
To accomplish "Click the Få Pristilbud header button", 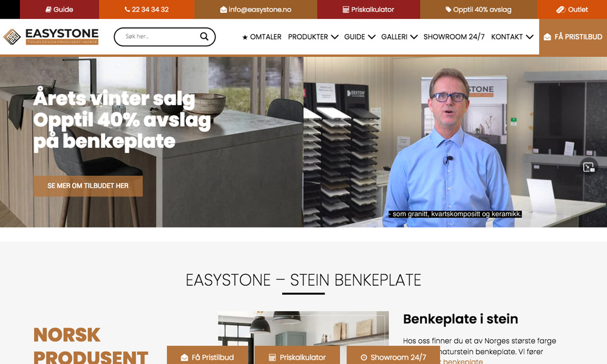I will [573, 37].
